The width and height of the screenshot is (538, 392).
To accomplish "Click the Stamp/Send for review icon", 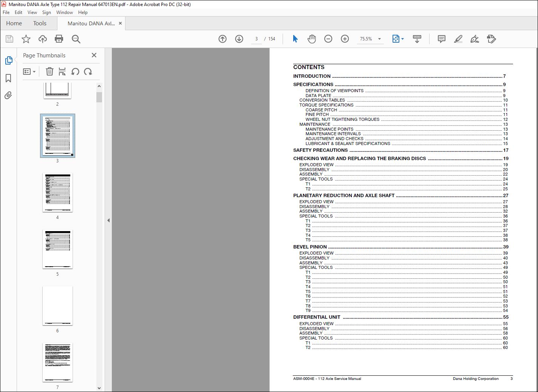I will coord(491,39).
